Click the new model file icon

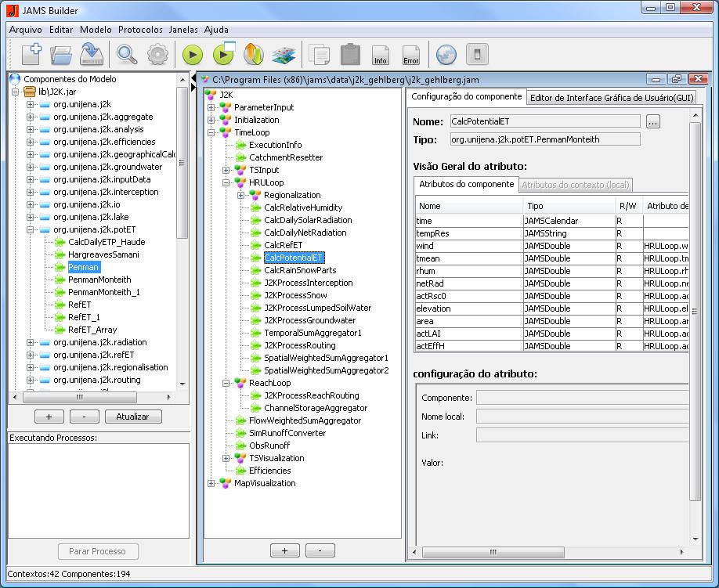tap(31, 54)
